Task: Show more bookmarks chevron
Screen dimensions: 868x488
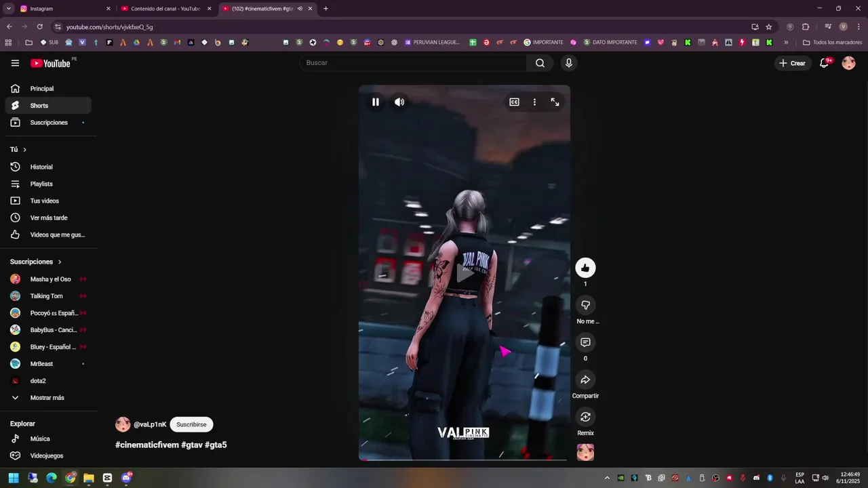Action: point(786,42)
